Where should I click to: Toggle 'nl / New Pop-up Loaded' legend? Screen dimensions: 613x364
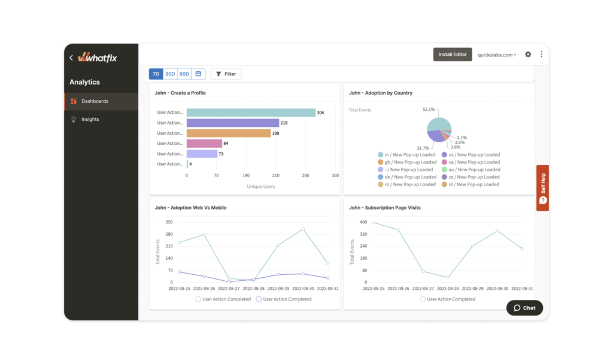pos(471,184)
